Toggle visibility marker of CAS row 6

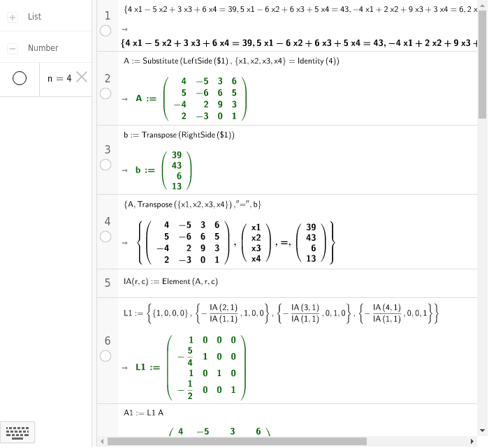pyautogui.click(x=105, y=356)
